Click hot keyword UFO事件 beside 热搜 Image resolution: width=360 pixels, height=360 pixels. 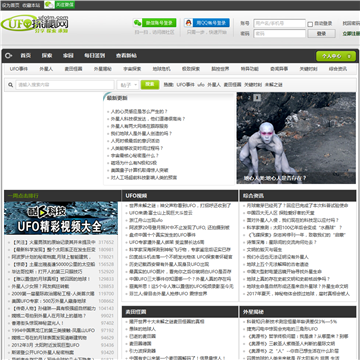coord(185,85)
